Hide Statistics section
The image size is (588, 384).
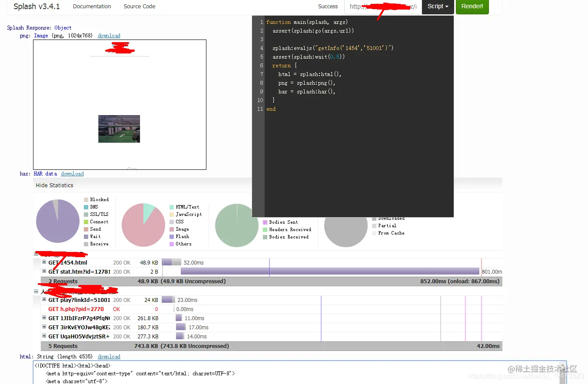(54, 185)
